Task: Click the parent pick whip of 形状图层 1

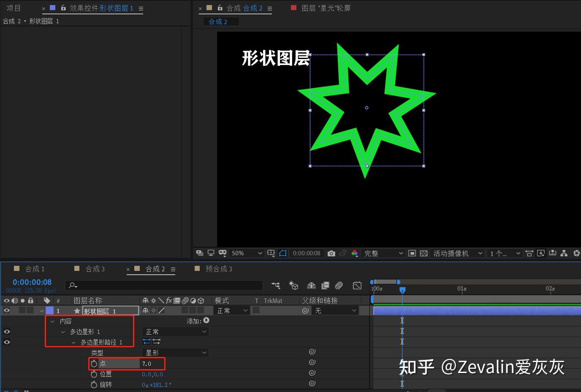Action: point(305,311)
